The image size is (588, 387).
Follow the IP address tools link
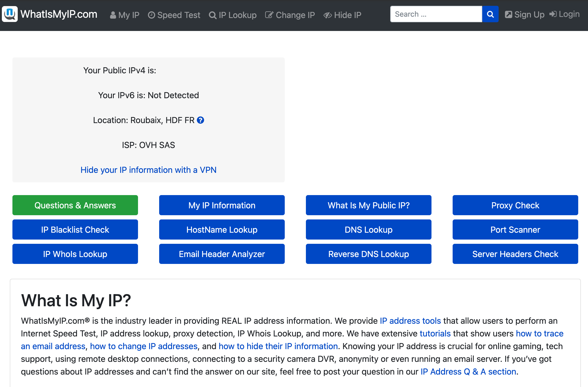[410, 321]
